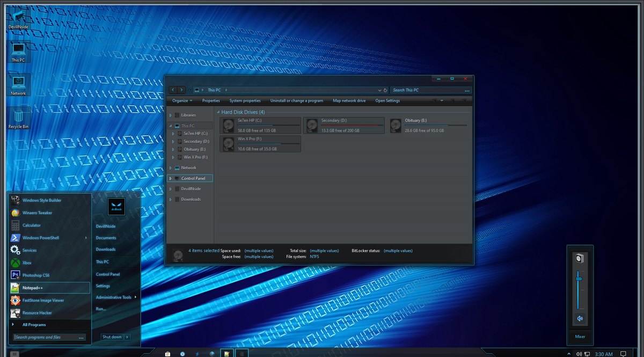Select Network desktop icon
644x357 pixels.
coord(18,85)
